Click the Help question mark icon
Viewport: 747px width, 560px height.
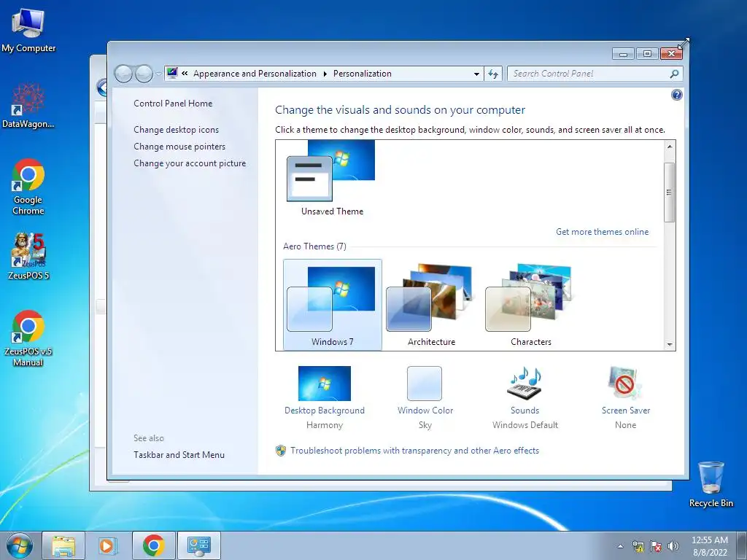point(676,95)
